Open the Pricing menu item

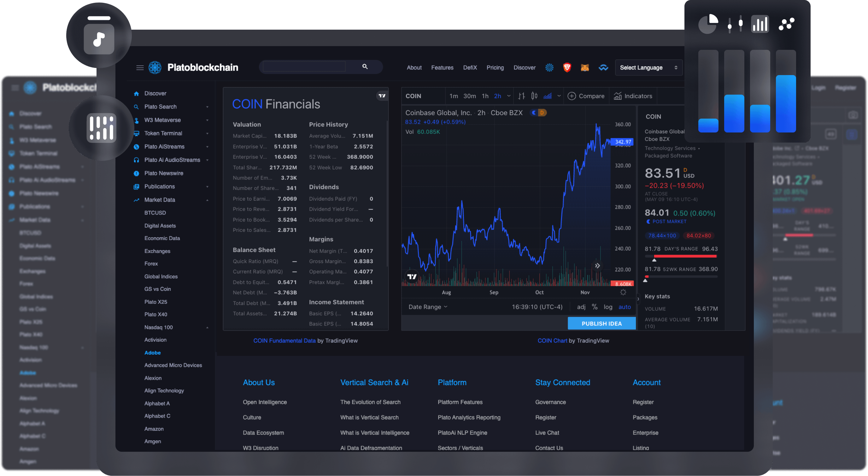coord(495,68)
